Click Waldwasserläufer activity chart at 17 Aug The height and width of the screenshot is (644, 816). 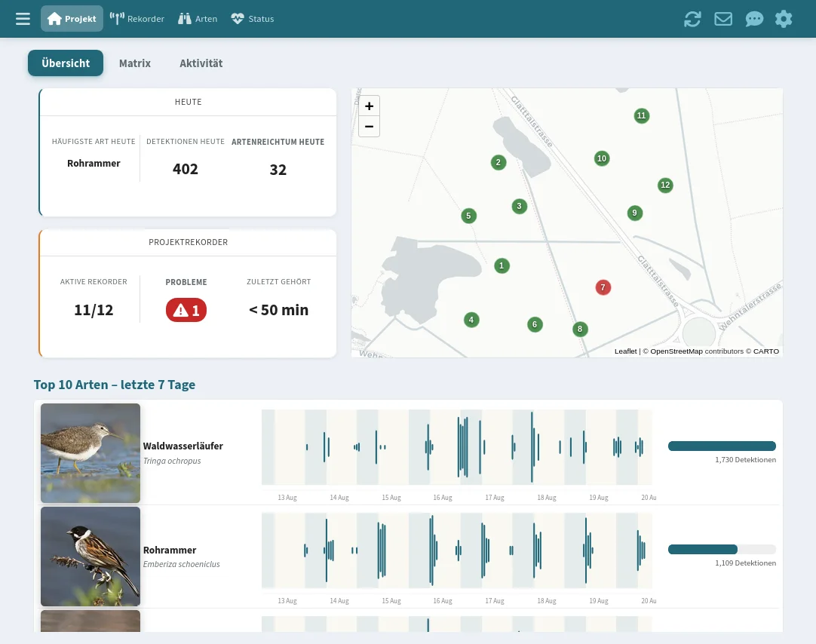[495, 447]
